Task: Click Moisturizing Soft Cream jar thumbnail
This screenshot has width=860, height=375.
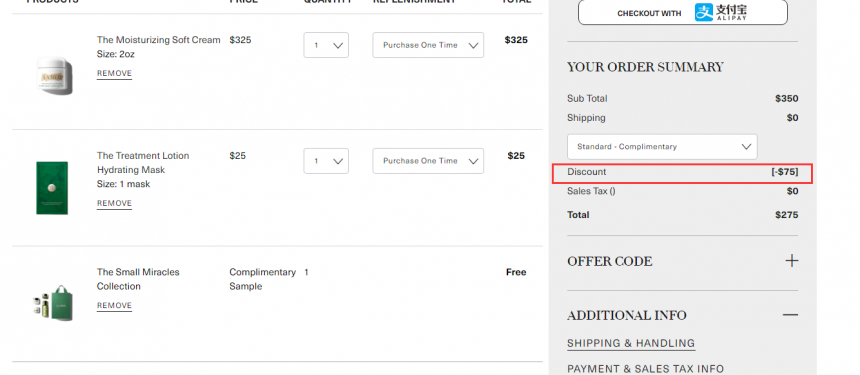Action: 54,75
